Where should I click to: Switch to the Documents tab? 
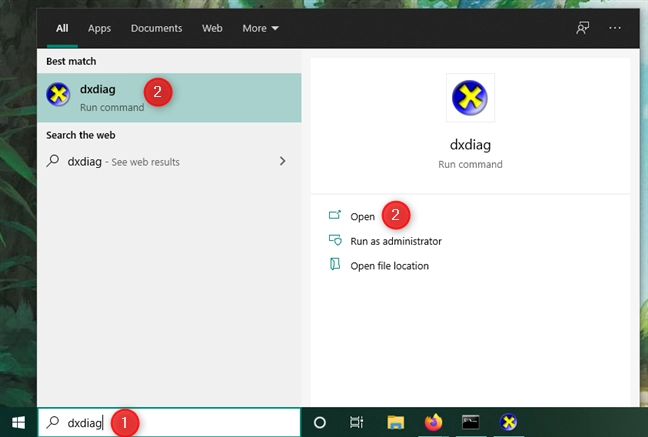pyautogui.click(x=156, y=28)
